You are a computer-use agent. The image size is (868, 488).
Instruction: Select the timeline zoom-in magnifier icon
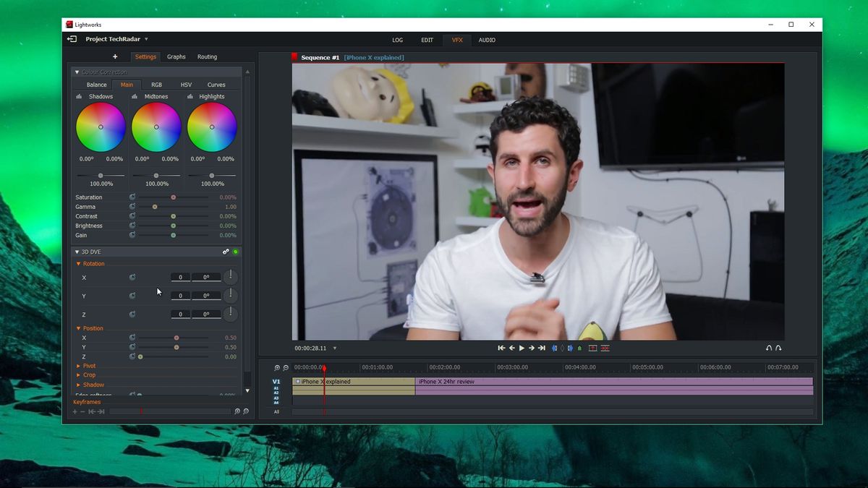(x=277, y=367)
